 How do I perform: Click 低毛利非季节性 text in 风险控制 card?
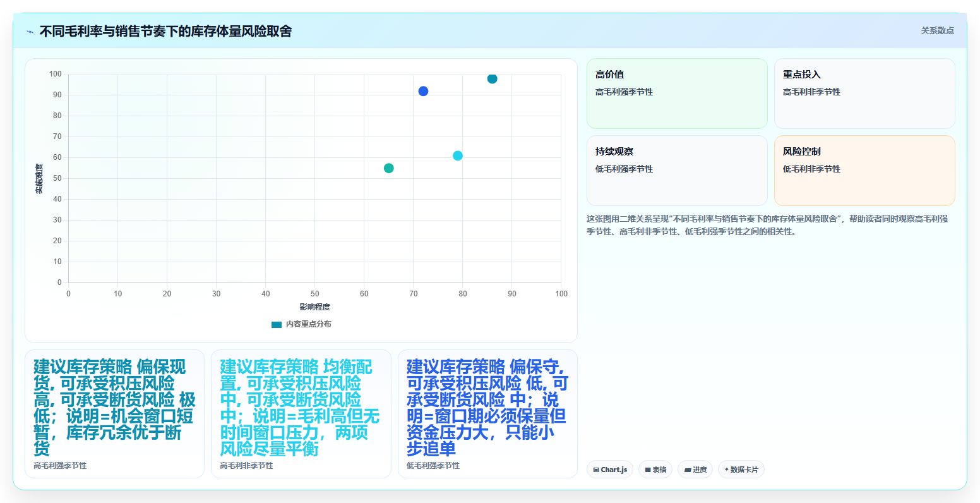click(x=811, y=169)
